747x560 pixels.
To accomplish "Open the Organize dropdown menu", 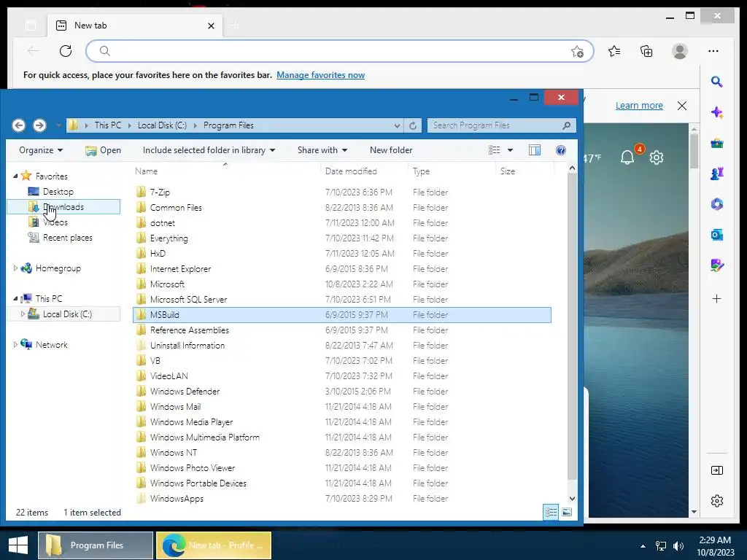I will coord(41,150).
